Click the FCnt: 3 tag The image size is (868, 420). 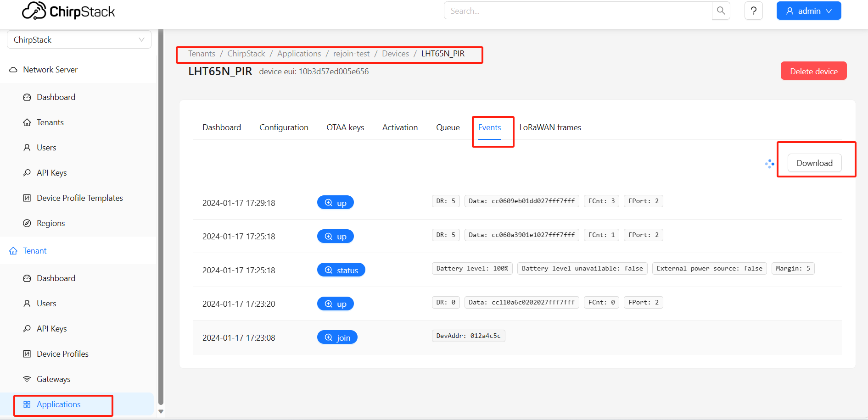click(x=601, y=201)
